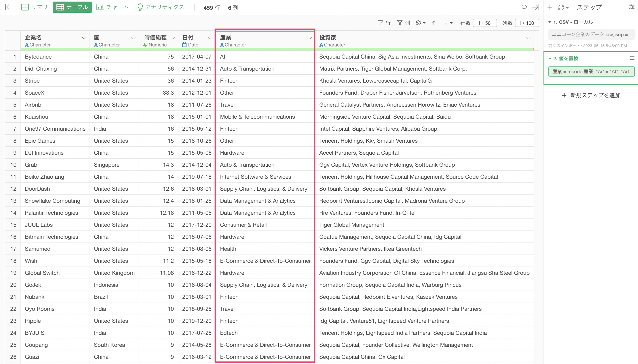This screenshot has width=638, height=364.
Task: Open step panel settings sliders icon
Action: 632,7
